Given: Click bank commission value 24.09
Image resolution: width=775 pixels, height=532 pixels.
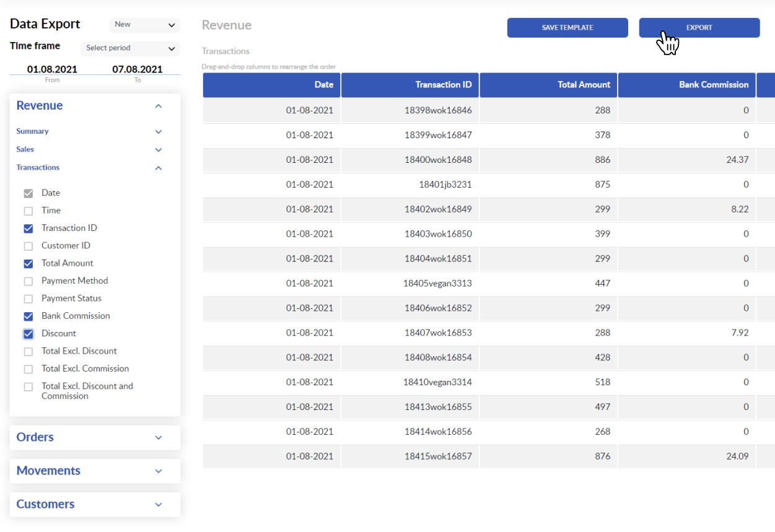Looking at the screenshot, I should point(737,456).
